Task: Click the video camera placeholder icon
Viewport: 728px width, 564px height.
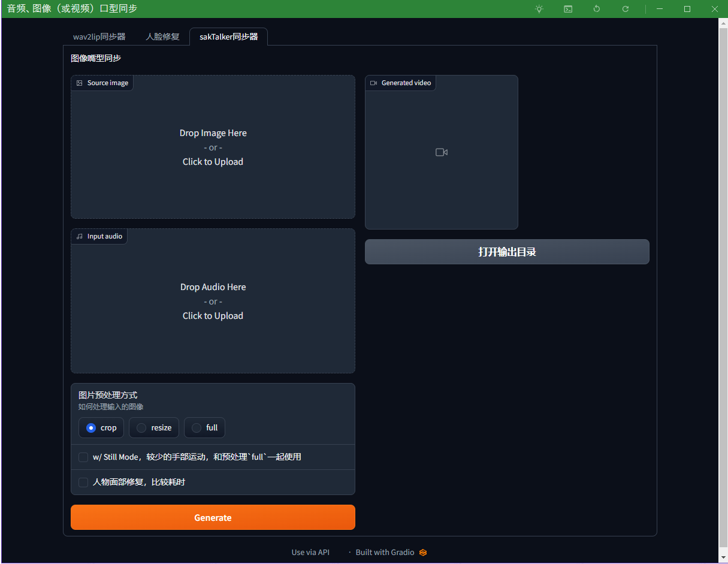Action: coord(442,152)
